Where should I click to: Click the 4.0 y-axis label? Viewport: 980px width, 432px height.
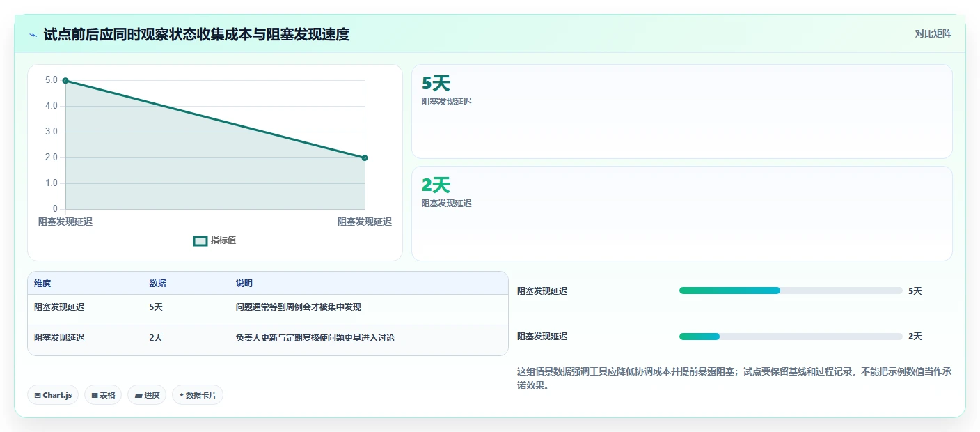(x=51, y=106)
